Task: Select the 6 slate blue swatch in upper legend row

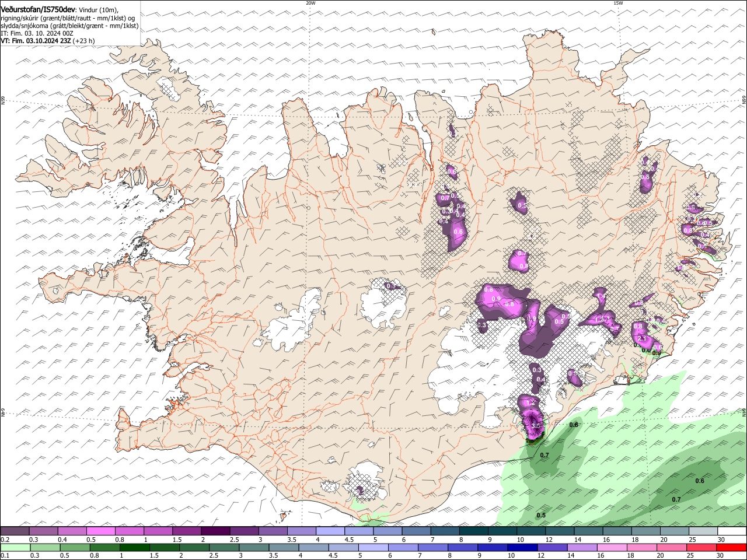Action: pyautogui.click(x=417, y=531)
